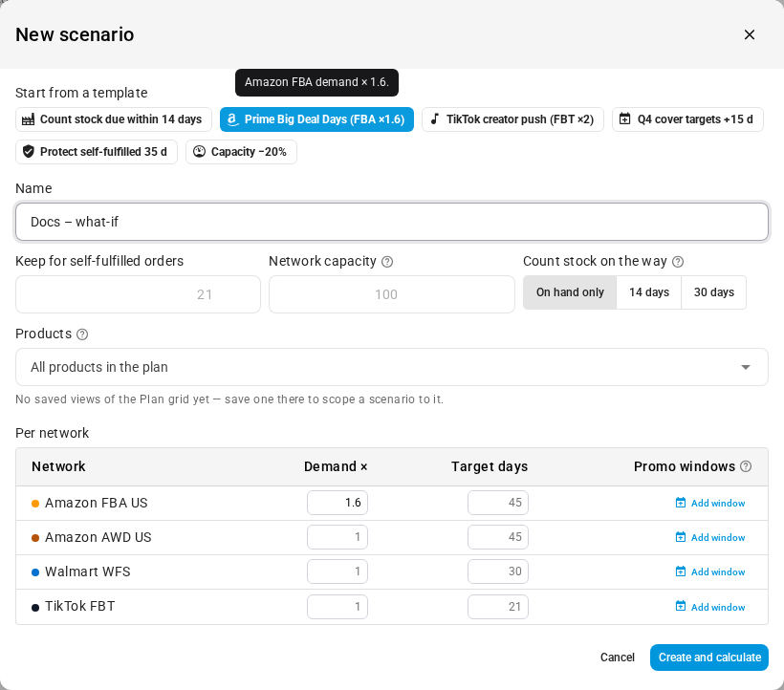Viewport: 784px width, 690px height.
Task: Click the calendar icon in the TikTok FBT row
Action: [681, 606]
